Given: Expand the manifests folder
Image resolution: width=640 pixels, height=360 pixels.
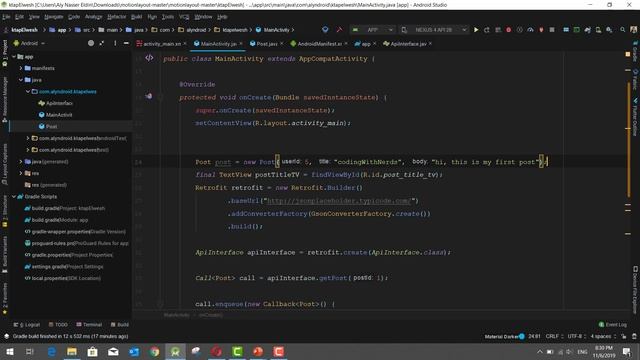Looking at the screenshot, I should pyautogui.click(x=21, y=68).
